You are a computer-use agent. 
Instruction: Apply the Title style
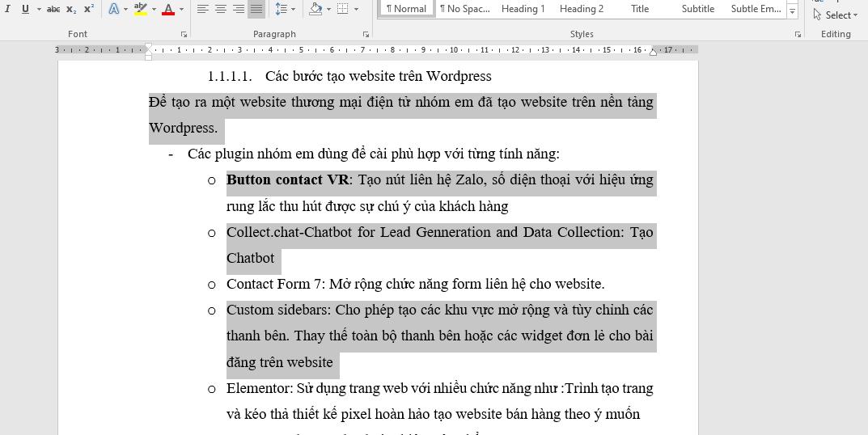coord(640,9)
